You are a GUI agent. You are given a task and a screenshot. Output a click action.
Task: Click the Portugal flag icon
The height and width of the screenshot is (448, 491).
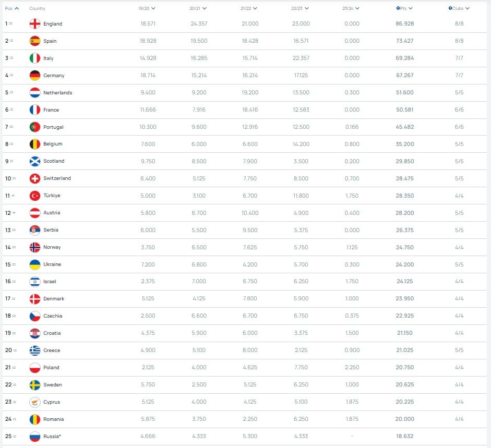coord(35,127)
